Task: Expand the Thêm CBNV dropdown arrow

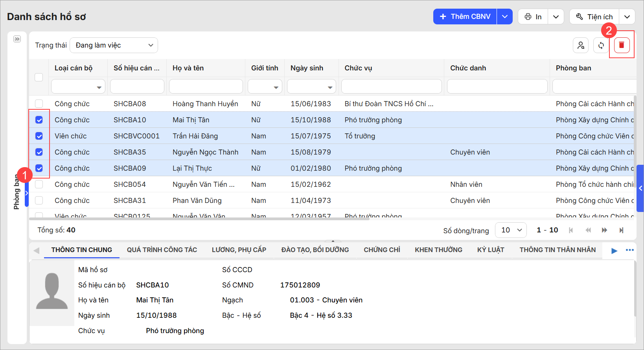Action: pos(505,17)
